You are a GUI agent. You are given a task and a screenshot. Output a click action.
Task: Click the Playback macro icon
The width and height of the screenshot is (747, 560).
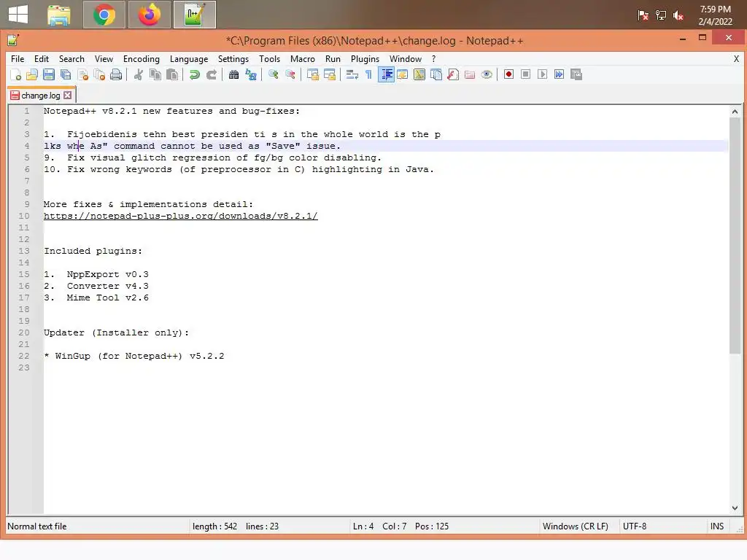[542, 74]
